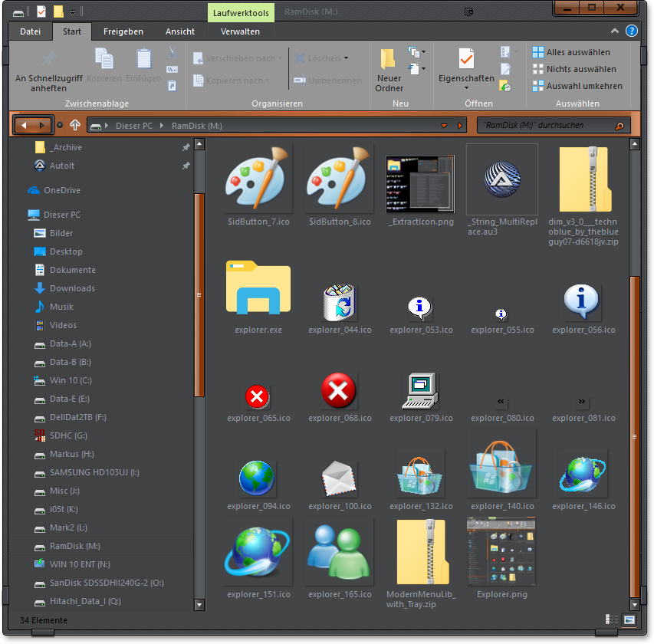Open the address bar history dropdown

(x=444, y=126)
